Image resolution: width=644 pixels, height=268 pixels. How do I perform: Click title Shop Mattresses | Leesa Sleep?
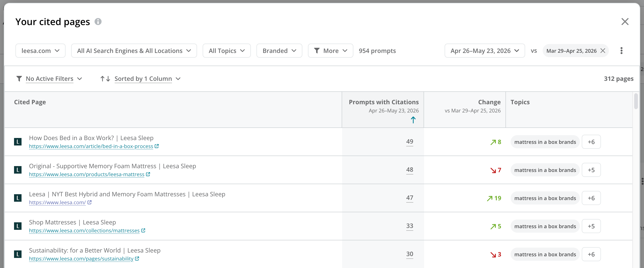point(73,222)
